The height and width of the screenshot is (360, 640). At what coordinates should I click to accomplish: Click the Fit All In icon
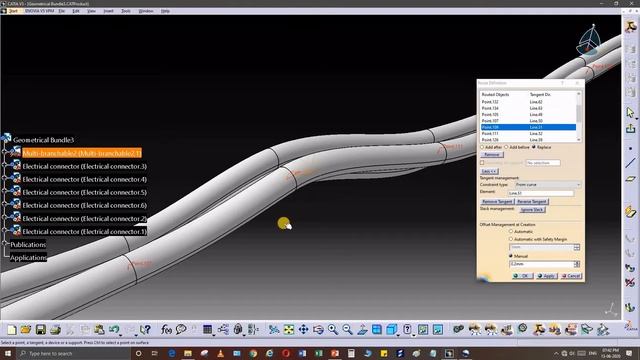289,329
